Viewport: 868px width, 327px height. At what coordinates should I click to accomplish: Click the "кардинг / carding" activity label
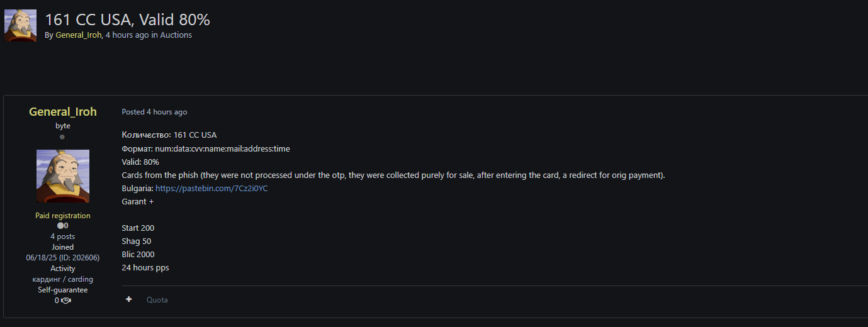[x=63, y=279]
